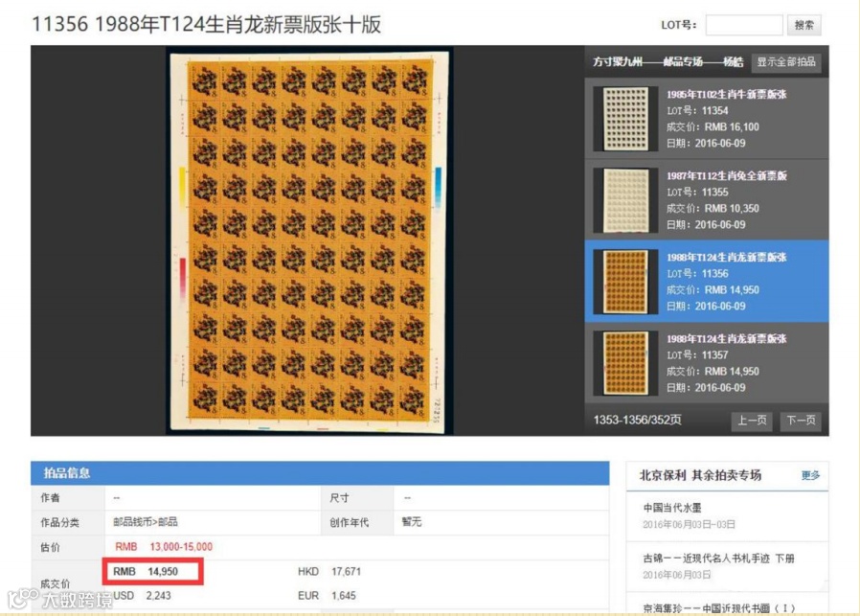Click 更多 link in 北京保利 panel
The width and height of the screenshot is (860, 616).
pyautogui.click(x=810, y=475)
